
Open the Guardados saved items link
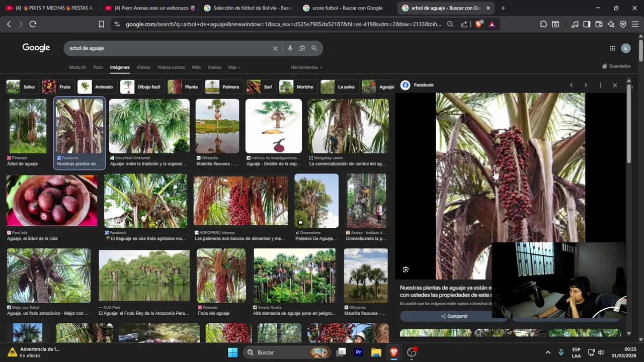[616, 66]
